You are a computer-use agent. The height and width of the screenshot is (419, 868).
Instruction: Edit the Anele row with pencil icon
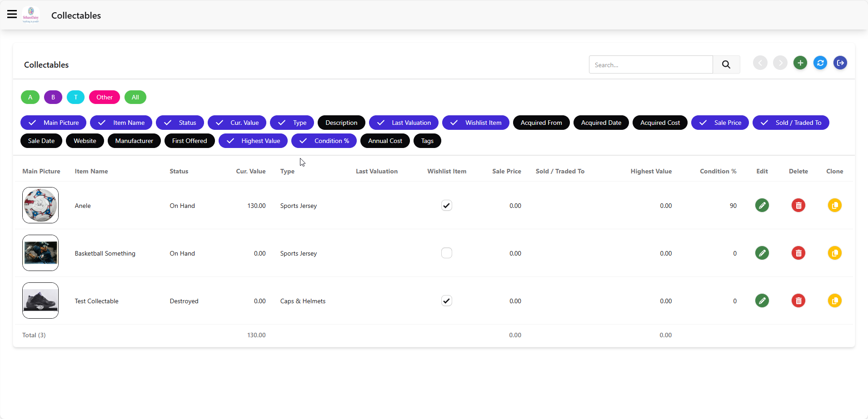(x=762, y=205)
